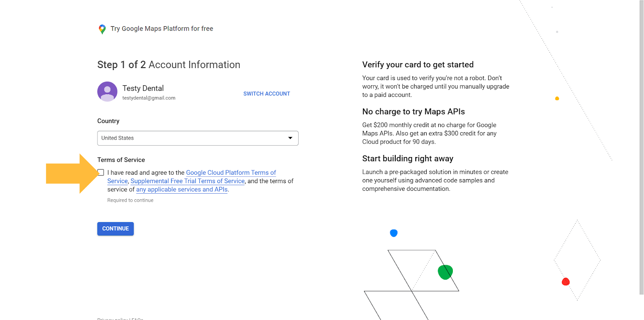Viewport: 644px width, 320px height.
Task: Check the Terms of Service agreement checkbox
Action: 101,173
